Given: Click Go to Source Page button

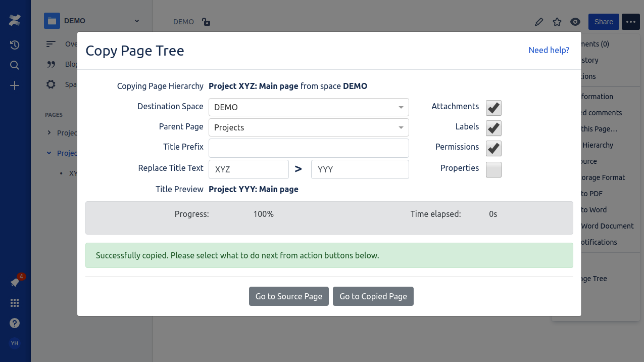Looking at the screenshot, I should click(289, 296).
